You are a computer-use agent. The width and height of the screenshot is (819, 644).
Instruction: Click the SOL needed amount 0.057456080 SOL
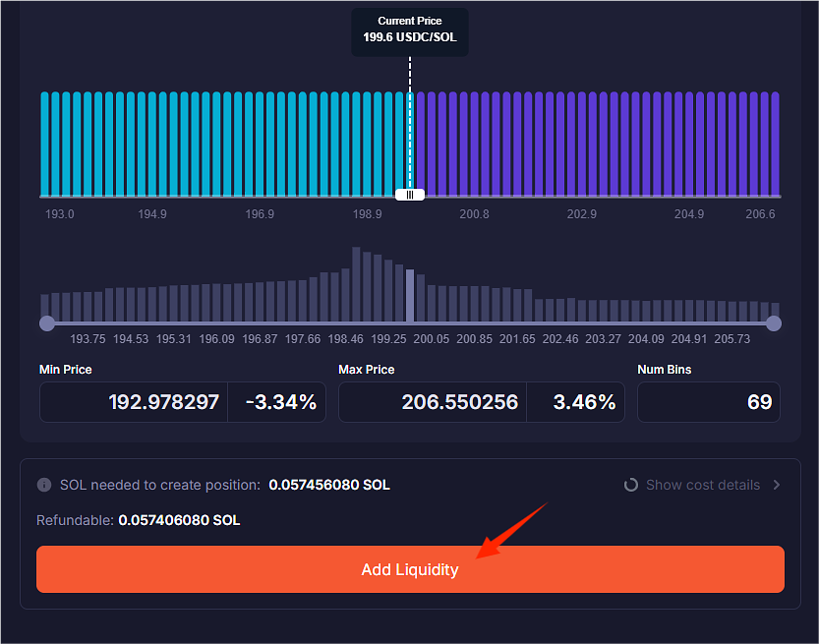329,485
